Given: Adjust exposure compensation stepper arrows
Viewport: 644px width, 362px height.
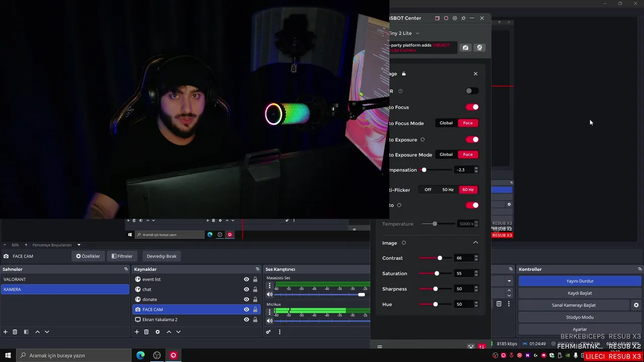Looking at the screenshot, I should [476, 170].
